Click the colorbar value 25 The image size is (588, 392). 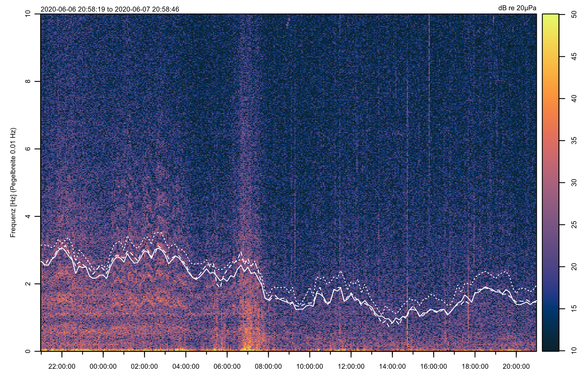pos(574,225)
